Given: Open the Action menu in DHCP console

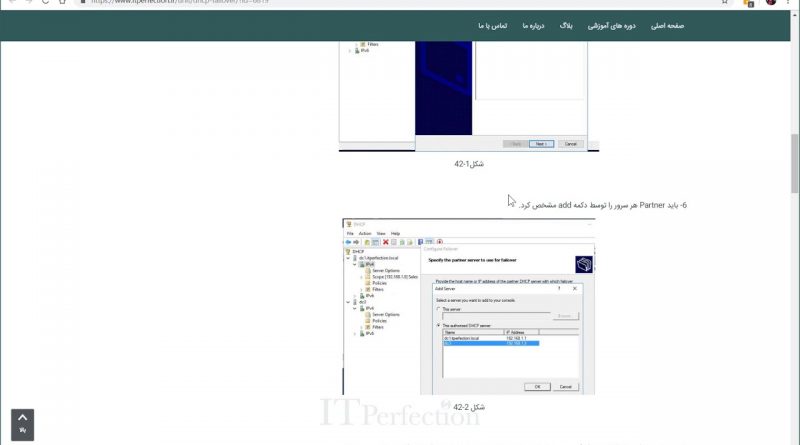Looking at the screenshot, I should click(x=365, y=234).
